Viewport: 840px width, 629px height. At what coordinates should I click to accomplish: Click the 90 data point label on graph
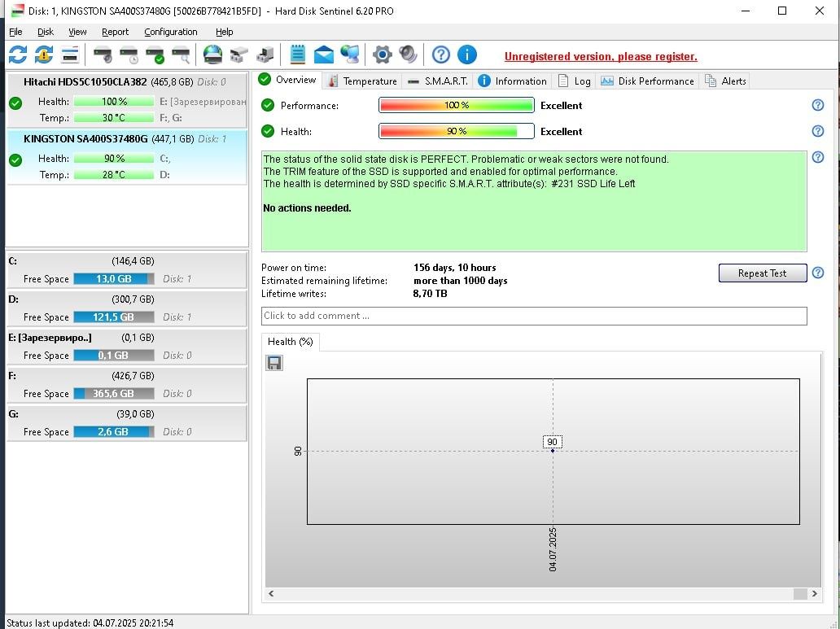[x=553, y=442]
